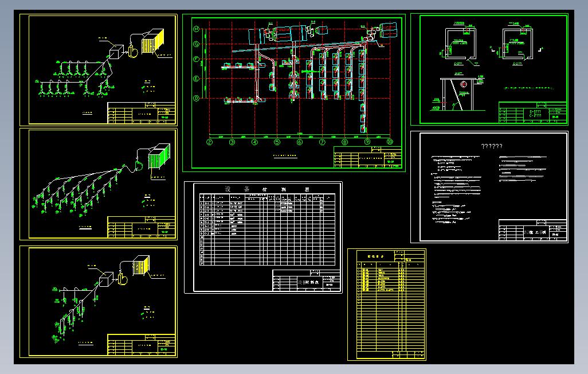Pick column grid bubble 8 below plan
This screenshot has height=374, width=588.
click(x=344, y=142)
